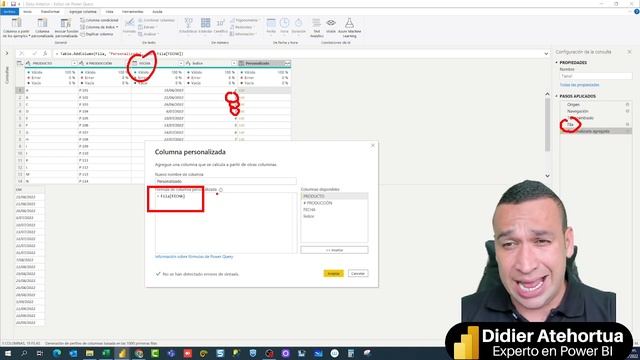Open the PRODUCTO column filter dropdown
This screenshot has height=360, width=640.
[74, 63]
